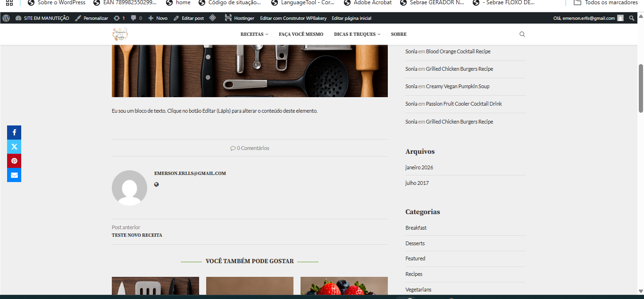Share post via Facebook sidebar icon
Viewport: 644px width, 299px height.
point(14,133)
